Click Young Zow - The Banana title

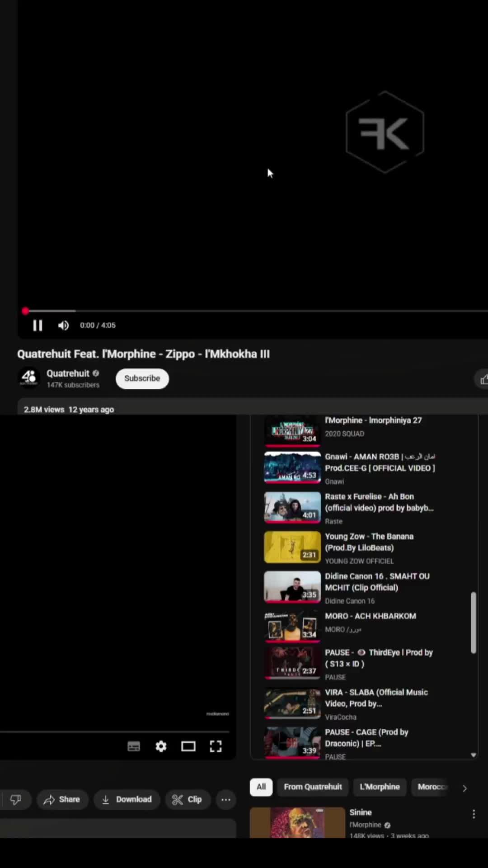point(369,542)
